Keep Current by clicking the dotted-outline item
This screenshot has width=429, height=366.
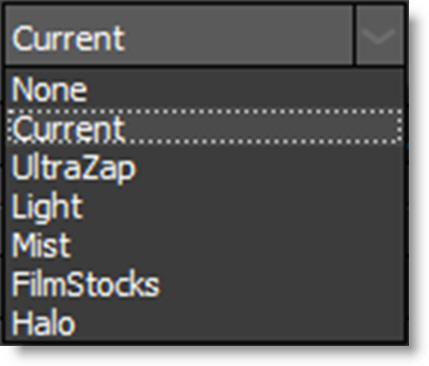tap(204, 127)
